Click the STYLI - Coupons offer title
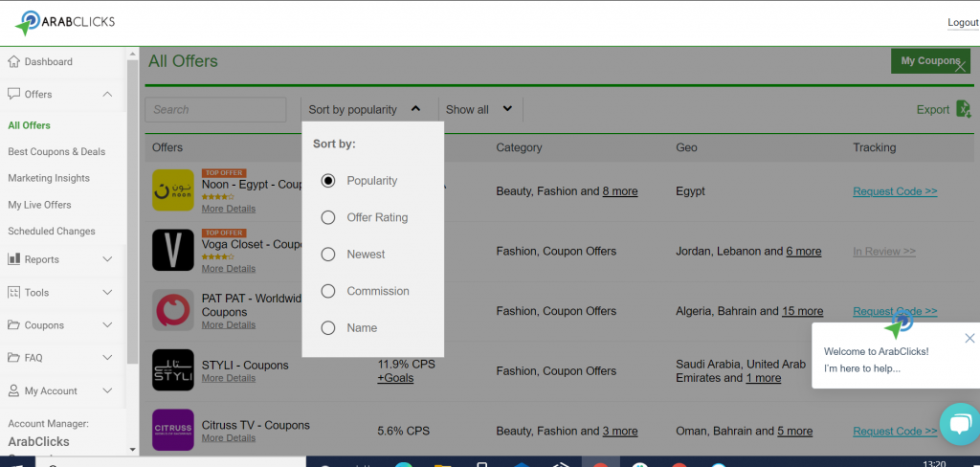This screenshot has height=467, width=980. 245,366
